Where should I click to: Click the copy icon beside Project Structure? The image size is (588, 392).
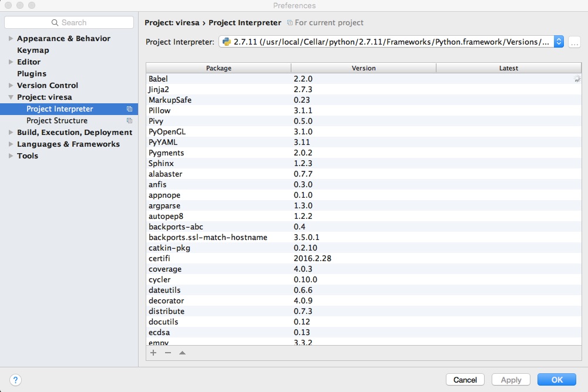click(129, 121)
